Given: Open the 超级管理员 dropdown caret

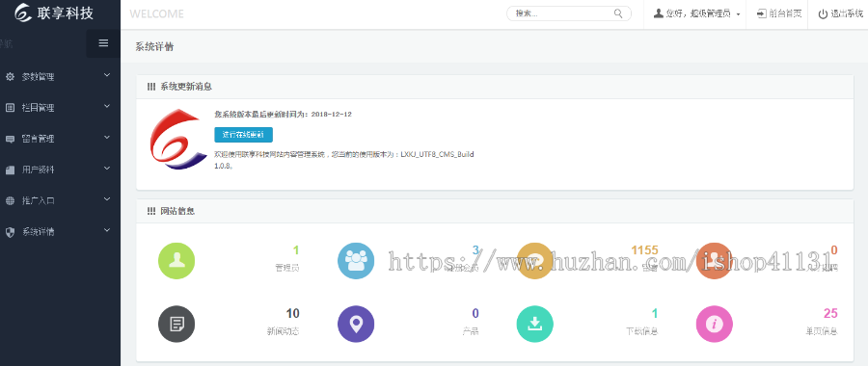Looking at the screenshot, I should pos(739,14).
